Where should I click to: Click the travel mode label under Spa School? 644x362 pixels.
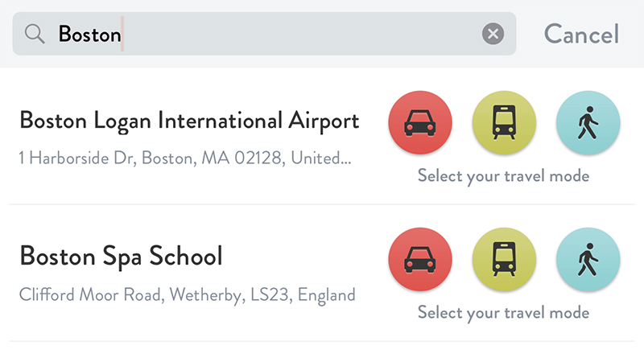504,313
